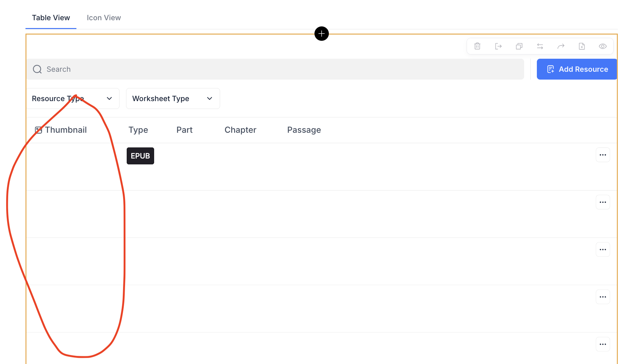
Task: Click the black plus circle button
Action: pos(321,34)
